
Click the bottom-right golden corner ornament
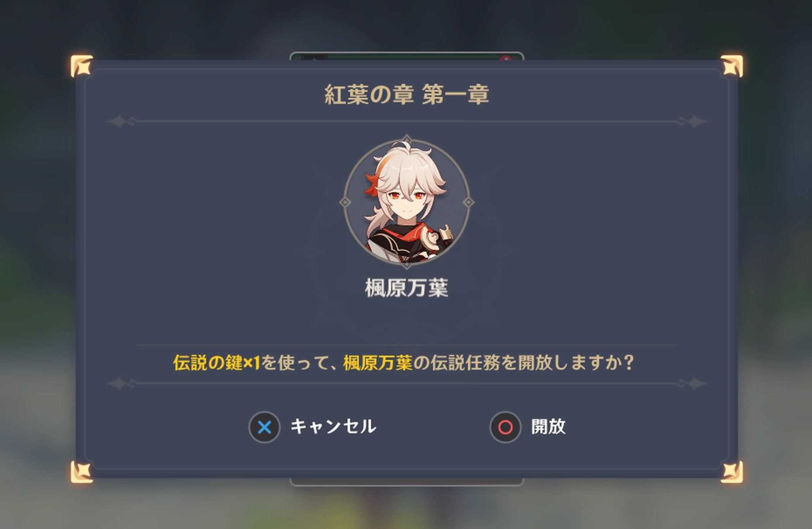coord(732,472)
